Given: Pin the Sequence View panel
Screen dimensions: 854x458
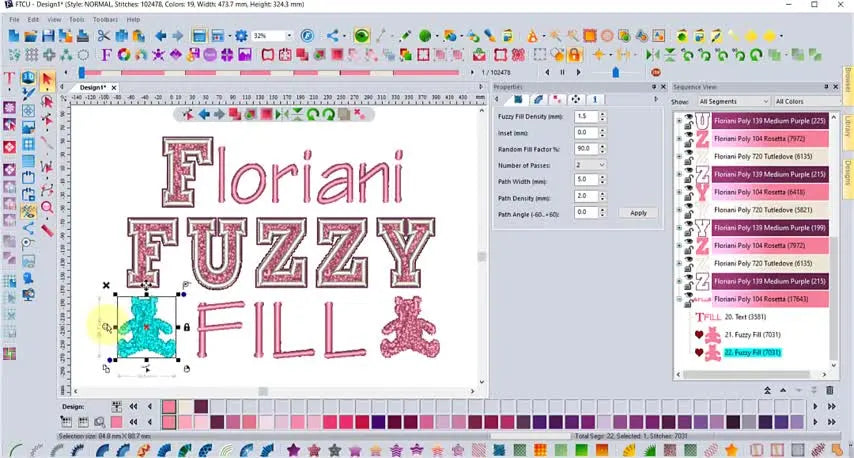Looking at the screenshot, I should [x=826, y=87].
